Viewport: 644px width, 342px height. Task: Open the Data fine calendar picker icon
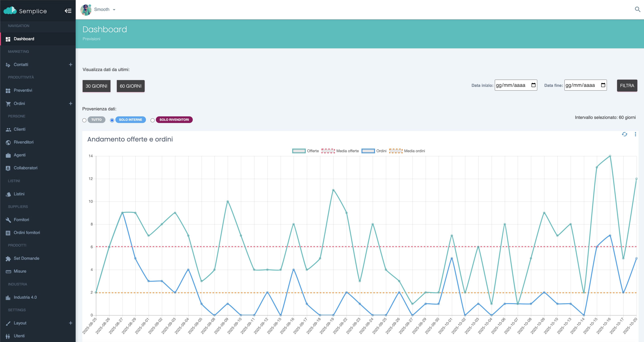pyautogui.click(x=603, y=85)
